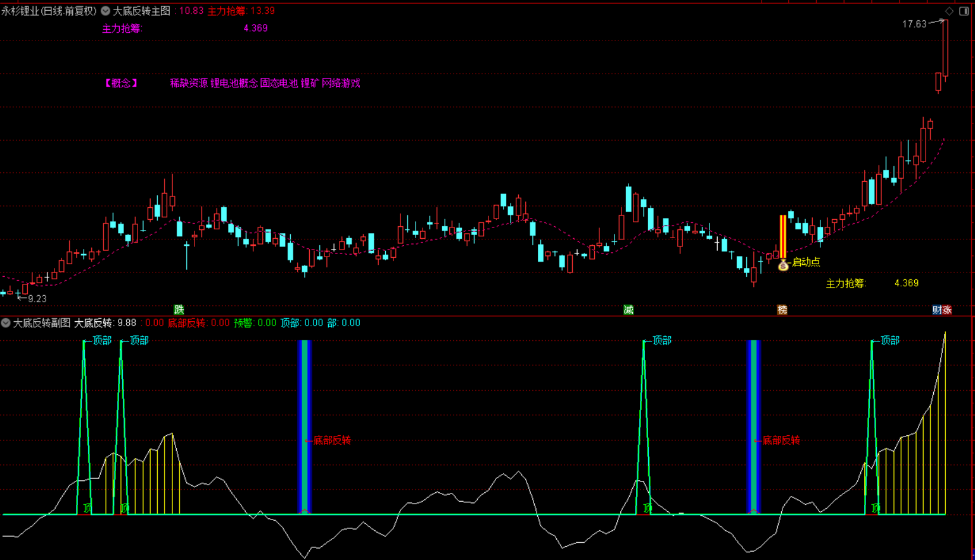This screenshot has width=975, height=560.
Task: Toggle the side panel icon at top-right
Action: 964,11
